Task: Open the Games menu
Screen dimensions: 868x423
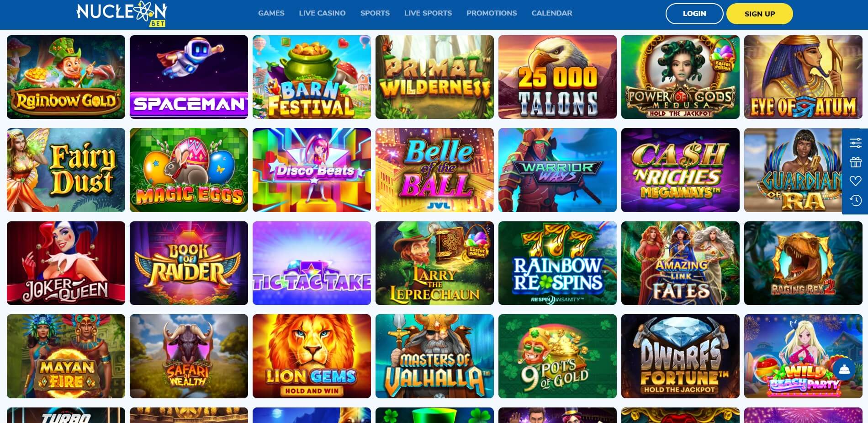Action: point(271,13)
